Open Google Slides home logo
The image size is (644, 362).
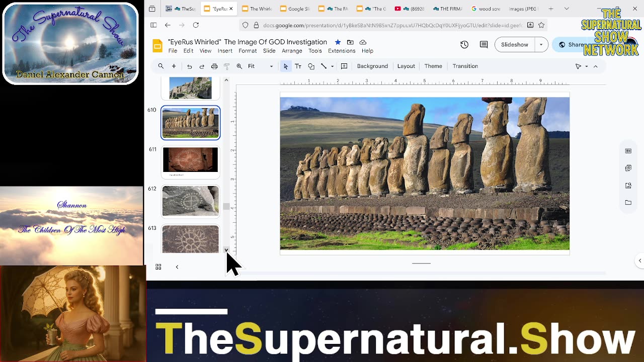[x=157, y=46]
